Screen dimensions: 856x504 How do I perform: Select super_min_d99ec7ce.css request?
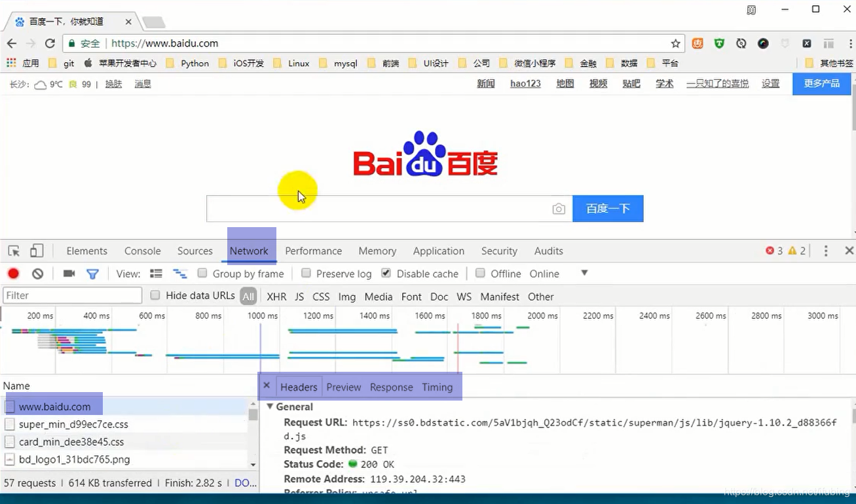tap(124, 424)
